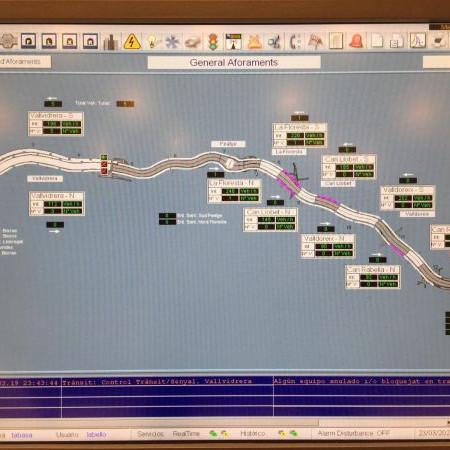Select the La Floresta - N counting panel

point(235,191)
